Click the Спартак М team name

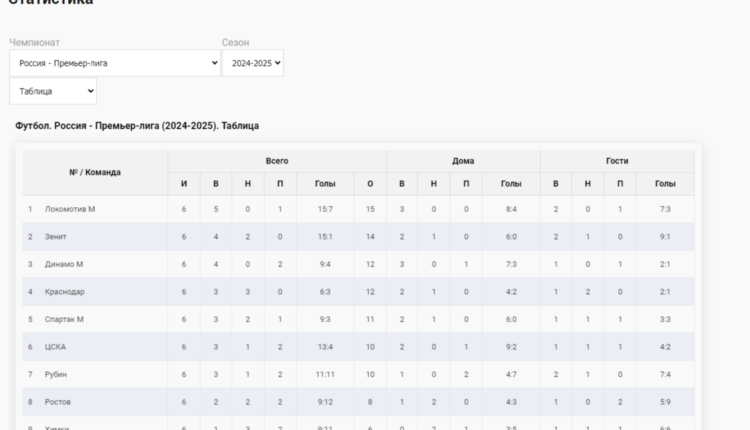pos(64,319)
